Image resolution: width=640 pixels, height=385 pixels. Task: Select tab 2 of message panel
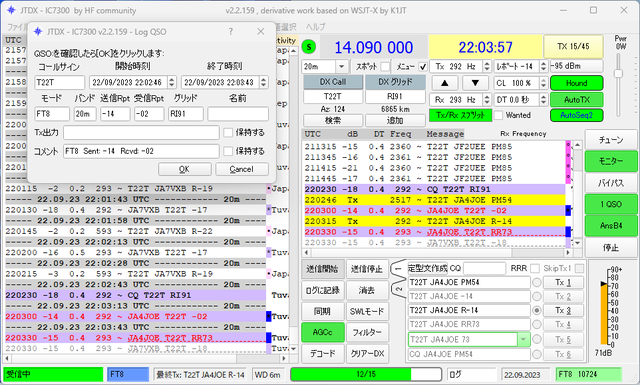pos(399,289)
